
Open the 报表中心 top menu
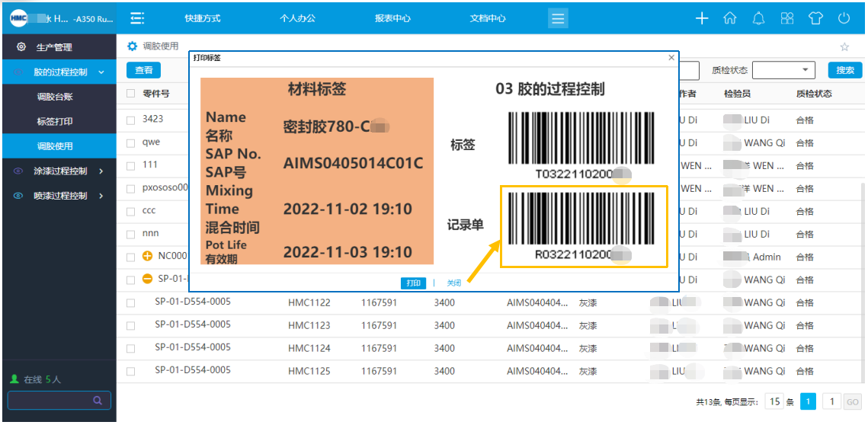(x=392, y=18)
